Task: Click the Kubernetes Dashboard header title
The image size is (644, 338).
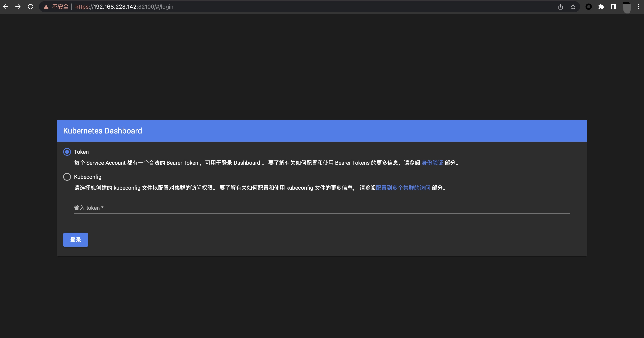Action: [x=103, y=131]
